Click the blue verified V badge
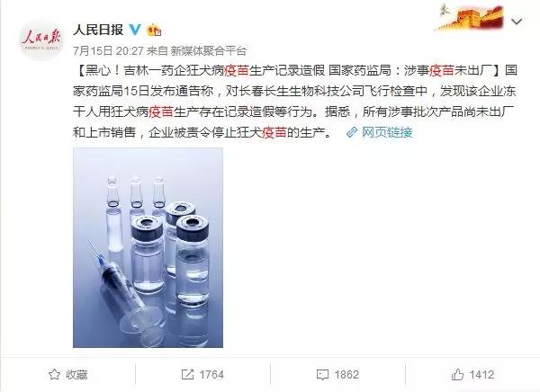 [x=135, y=30]
